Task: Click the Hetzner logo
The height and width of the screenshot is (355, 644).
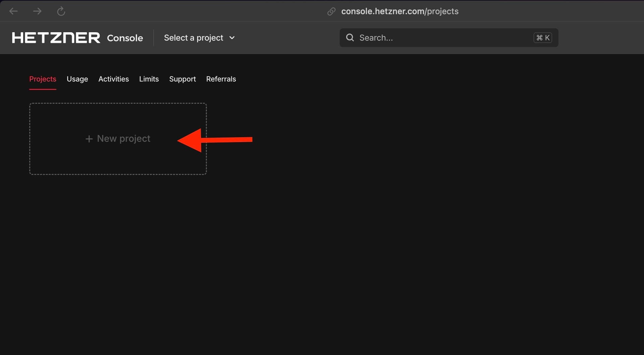Action: click(x=56, y=38)
